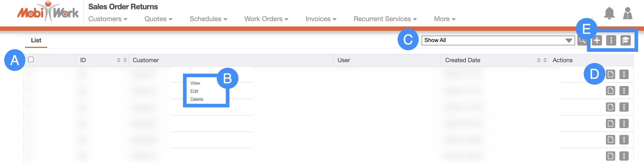The height and width of the screenshot is (163, 644).
Task: Sort by the Created Date column
Action: click(x=541, y=60)
